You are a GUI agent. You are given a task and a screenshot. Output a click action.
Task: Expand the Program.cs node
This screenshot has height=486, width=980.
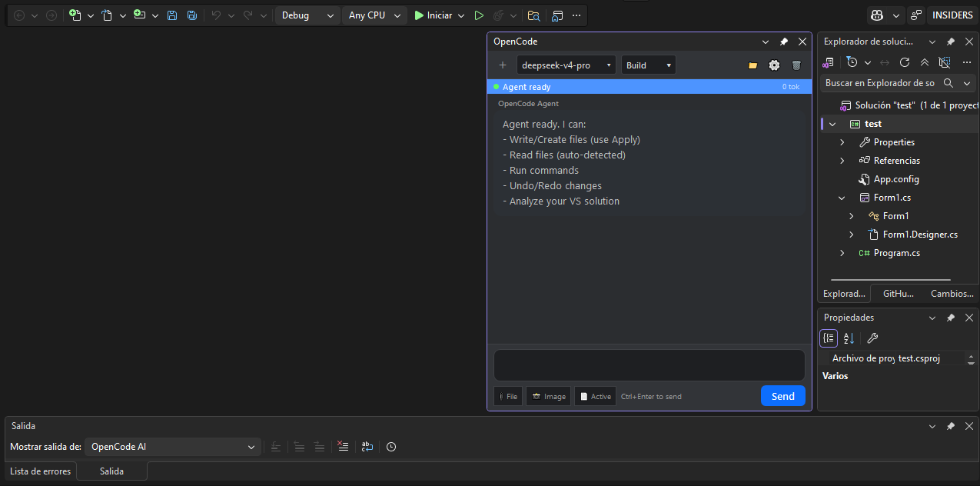tap(842, 253)
